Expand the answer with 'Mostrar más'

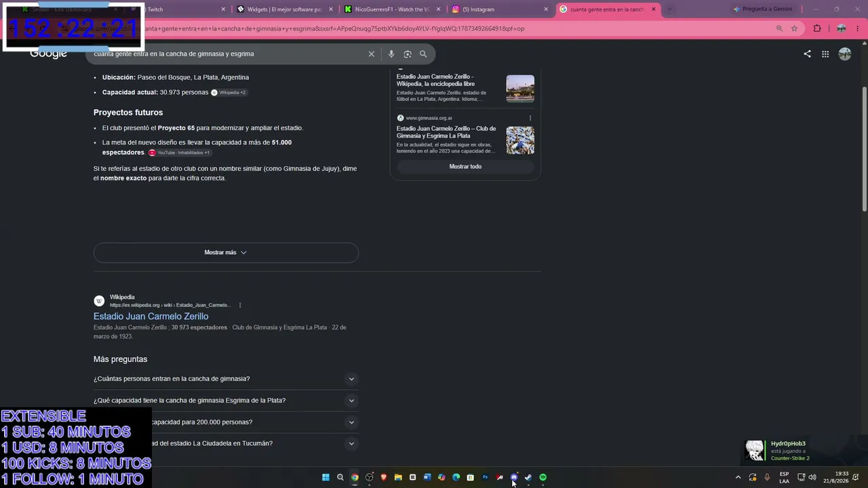click(226, 253)
